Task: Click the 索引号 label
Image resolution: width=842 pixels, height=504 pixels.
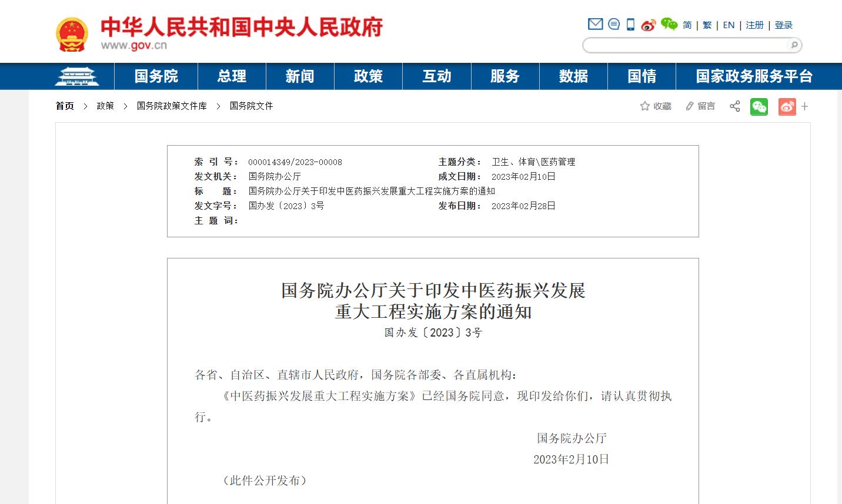Action: pyautogui.click(x=216, y=162)
